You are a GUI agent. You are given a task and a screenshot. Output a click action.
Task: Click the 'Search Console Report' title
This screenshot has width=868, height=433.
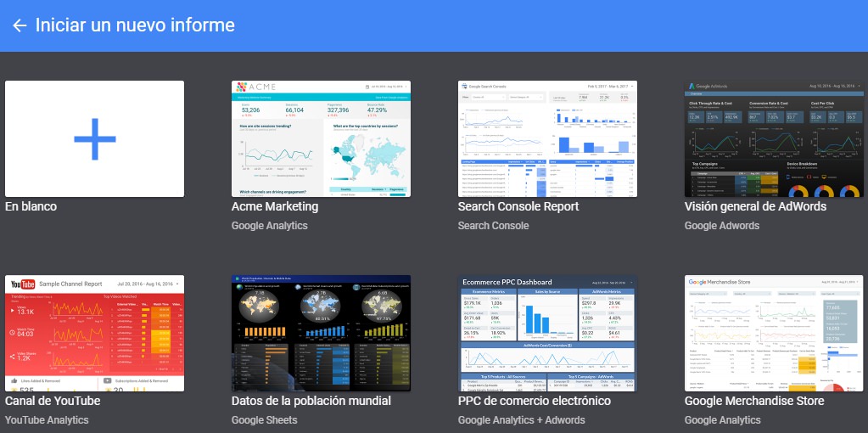pyautogui.click(x=518, y=206)
